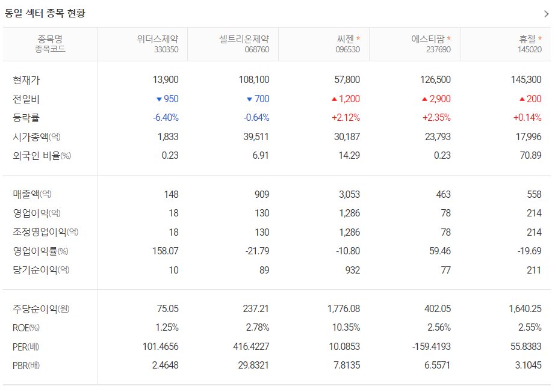This screenshot has width=558, height=392.
Task: Click the +0.14% change rate
Action: click(527, 118)
